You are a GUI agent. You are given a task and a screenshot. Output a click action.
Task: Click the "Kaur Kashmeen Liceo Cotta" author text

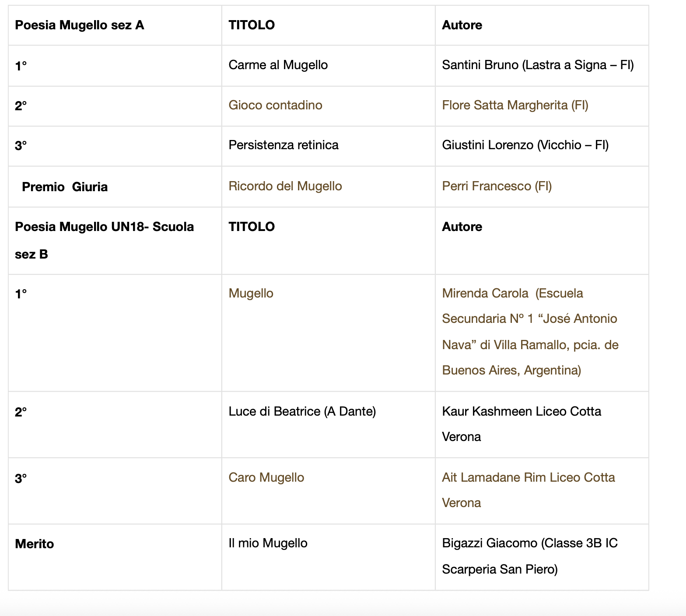pos(521,411)
